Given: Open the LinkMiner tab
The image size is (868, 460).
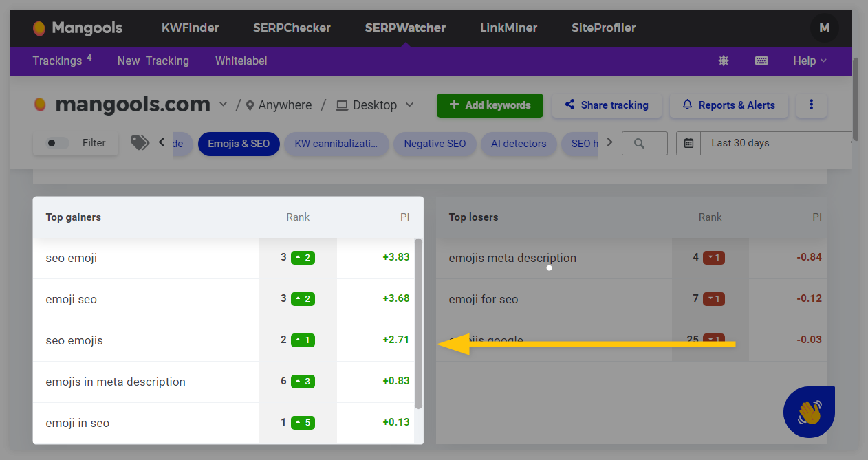Looking at the screenshot, I should click(x=508, y=28).
